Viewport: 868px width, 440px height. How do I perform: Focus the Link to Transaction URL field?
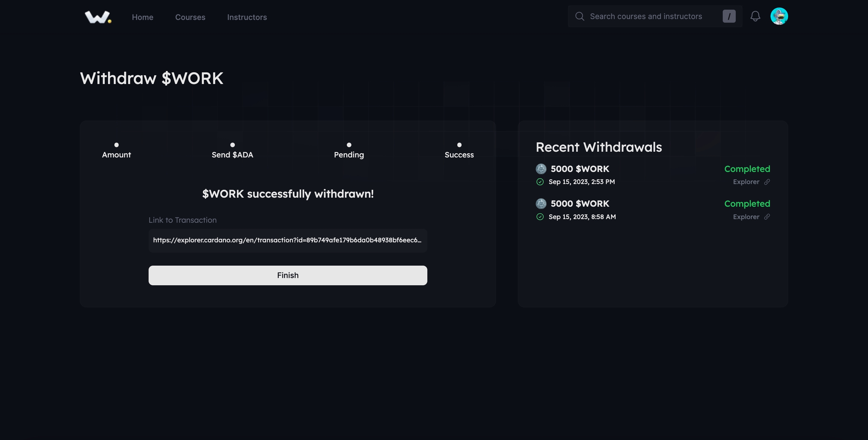pyautogui.click(x=287, y=240)
